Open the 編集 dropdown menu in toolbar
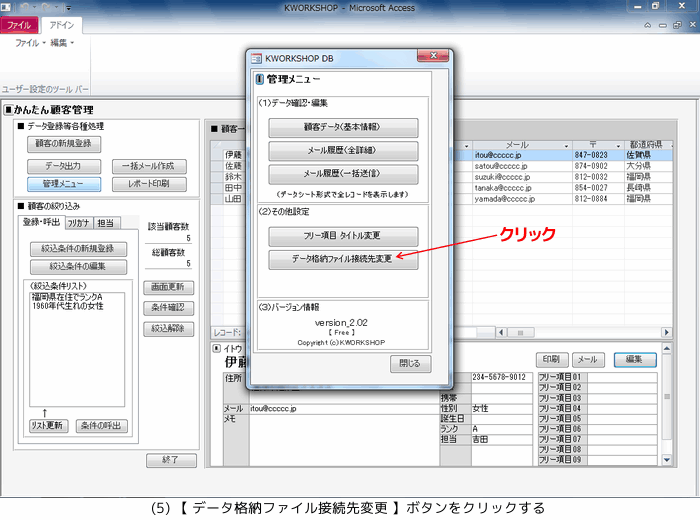 point(62,43)
